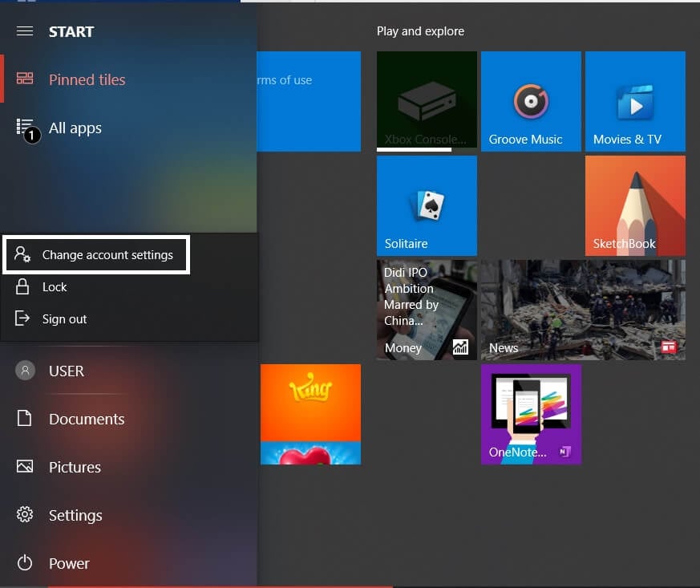Select the Pinned tiles icon

25,79
